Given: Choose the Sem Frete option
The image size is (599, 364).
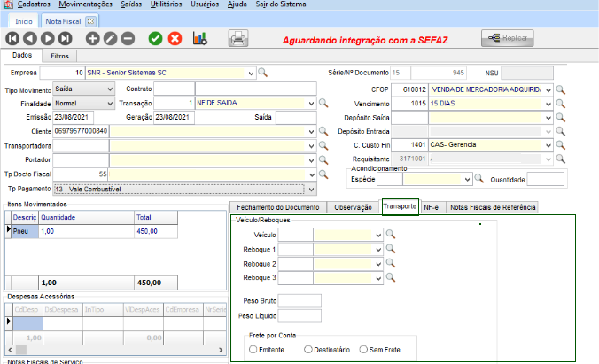Looking at the screenshot, I should coord(364,350).
